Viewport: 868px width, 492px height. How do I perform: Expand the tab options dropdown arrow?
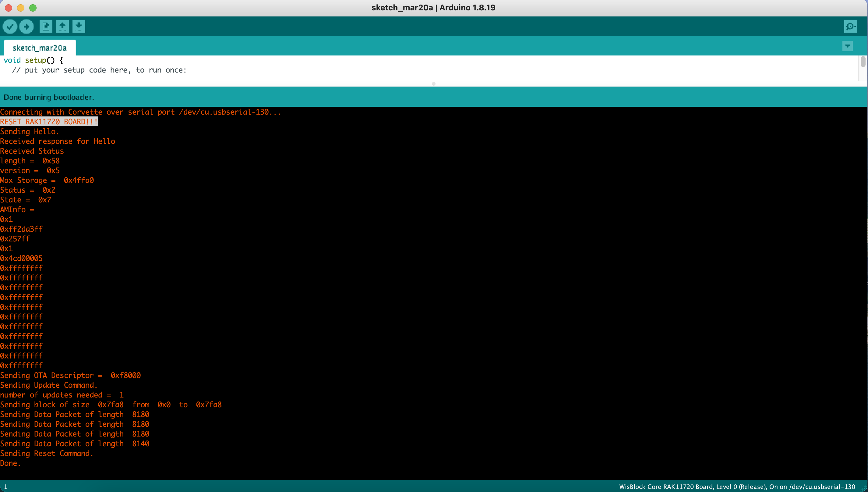point(847,46)
